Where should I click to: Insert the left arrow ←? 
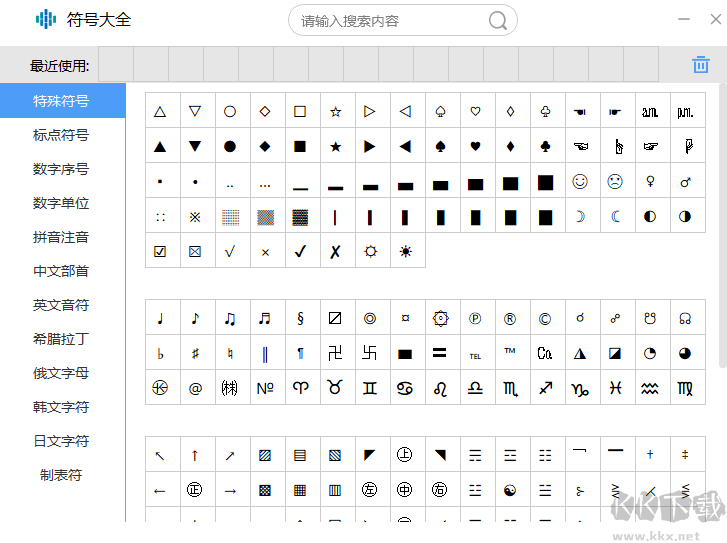(x=160, y=490)
